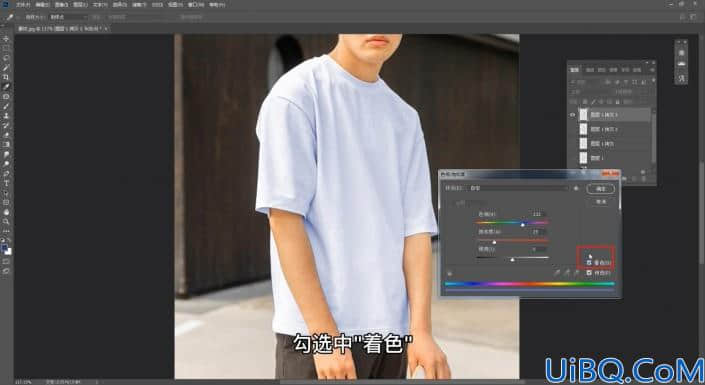The height and width of the screenshot is (385, 705).
Task: Open the 文件(F) menu
Action: tap(23, 4)
